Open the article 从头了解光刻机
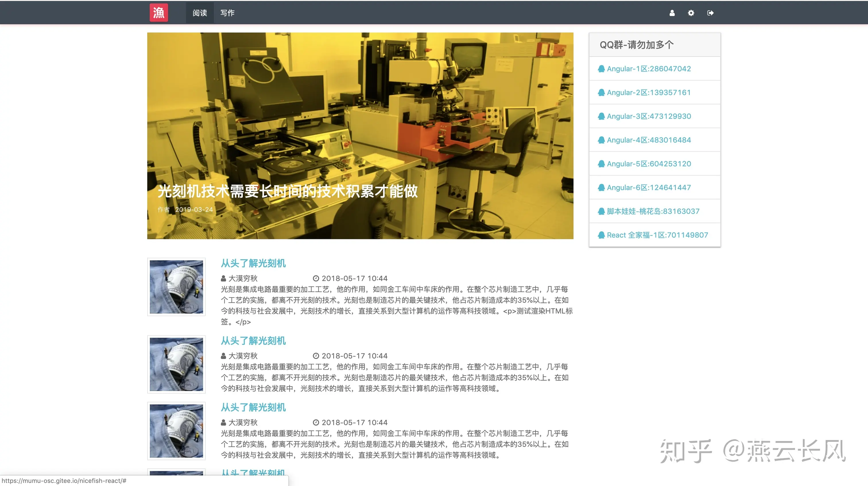This screenshot has width=868, height=486. tap(253, 264)
